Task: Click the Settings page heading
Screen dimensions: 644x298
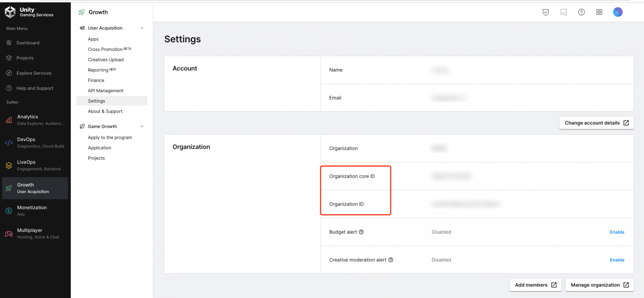Action: coord(182,39)
